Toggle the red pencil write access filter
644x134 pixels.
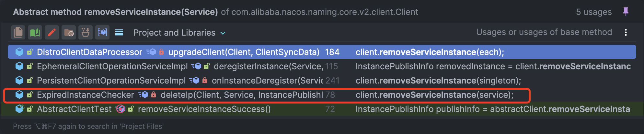click(52, 32)
